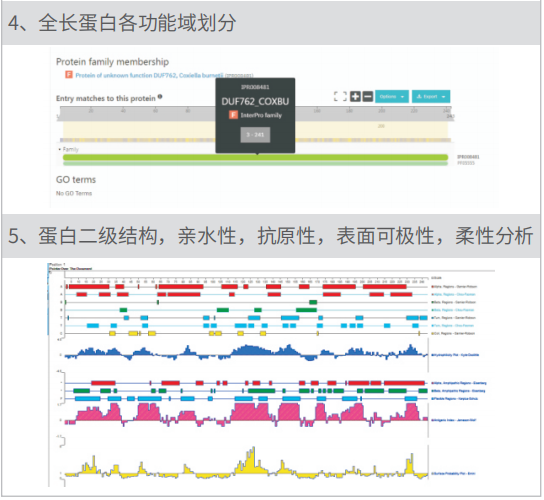
Task: Open the DUF762 Coxiella burnetii protein family link
Action: pyautogui.click(x=149, y=75)
